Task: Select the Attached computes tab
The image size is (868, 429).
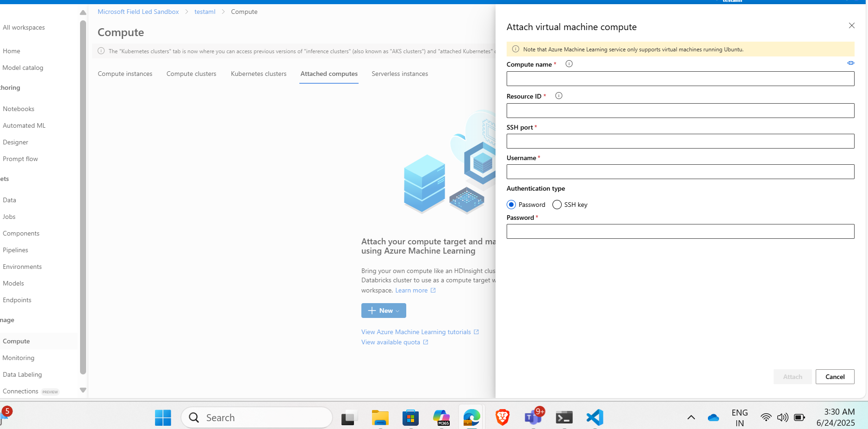Action: coord(329,74)
